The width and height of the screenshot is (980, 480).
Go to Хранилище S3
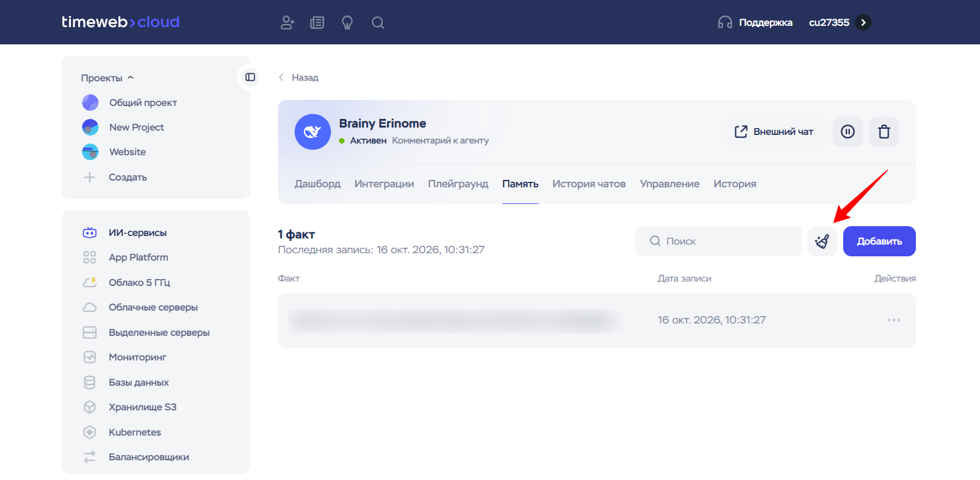142,407
